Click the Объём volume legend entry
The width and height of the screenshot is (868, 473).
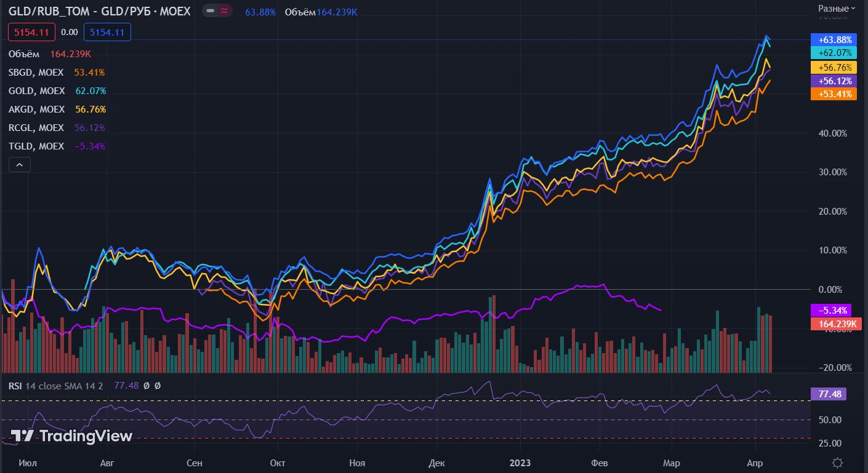point(24,54)
